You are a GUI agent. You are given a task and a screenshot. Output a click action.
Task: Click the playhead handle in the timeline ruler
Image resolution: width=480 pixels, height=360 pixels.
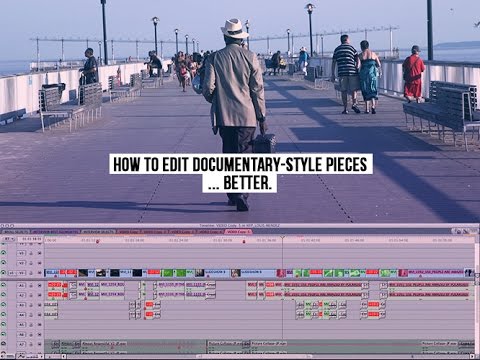pos(283,237)
